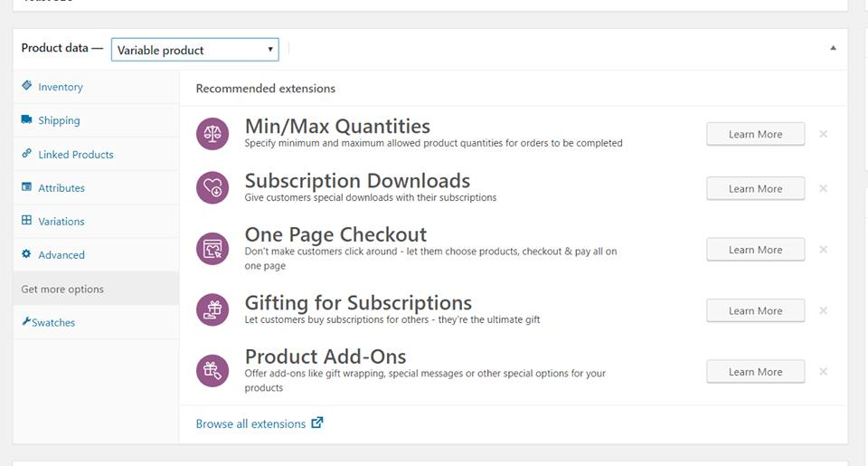Image resolution: width=868 pixels, height=466 pixels.
Task: Click the Swatches wrench icon
Action: tap(26, 322)
